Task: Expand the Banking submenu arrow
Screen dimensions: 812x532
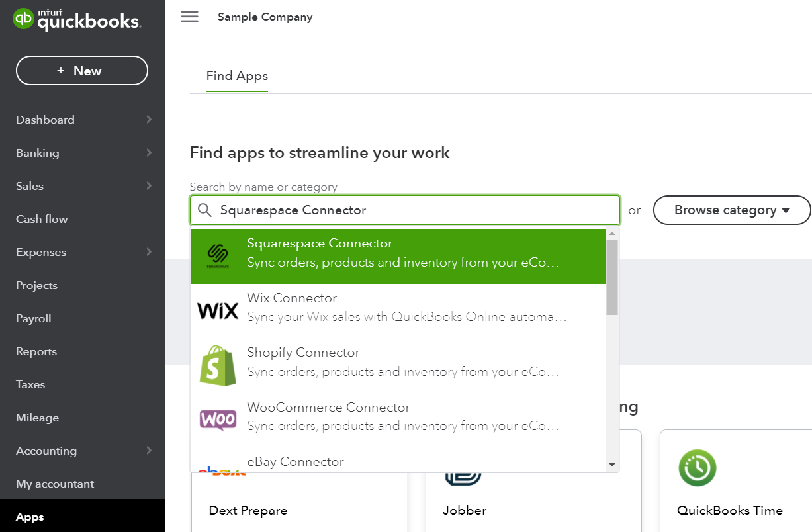Action: [x=149, y=153]
